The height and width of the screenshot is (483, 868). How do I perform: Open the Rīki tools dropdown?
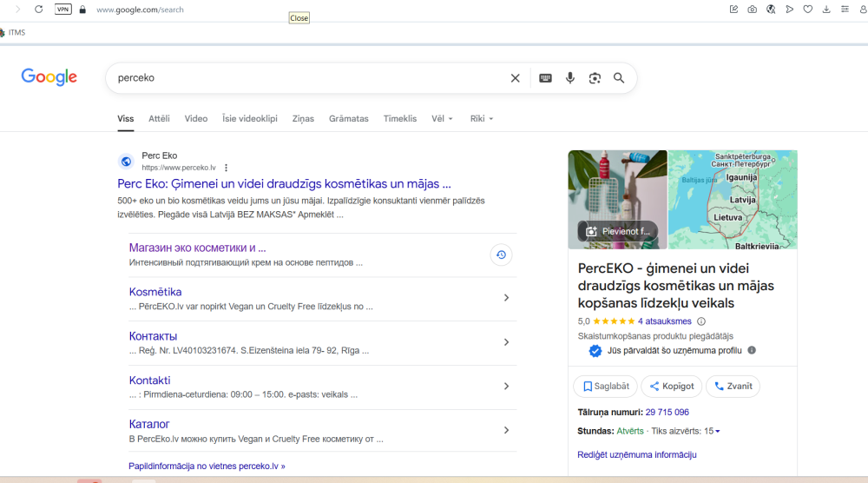(x=481, y=119)
